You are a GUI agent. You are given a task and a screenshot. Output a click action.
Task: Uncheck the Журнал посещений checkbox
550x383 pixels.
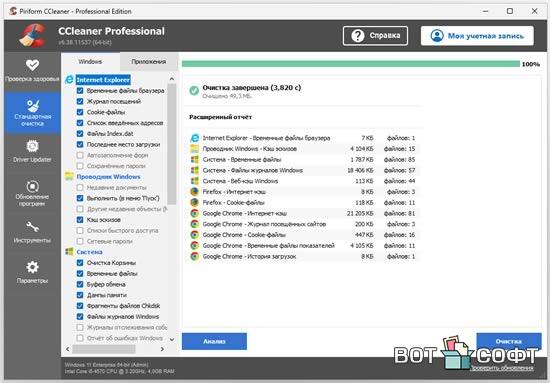80,101
